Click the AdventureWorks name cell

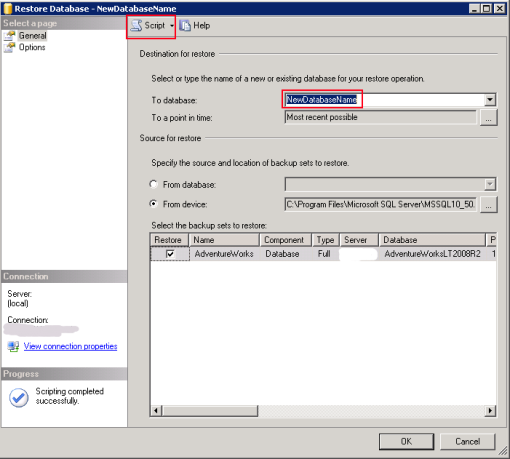tap(224, 254)
